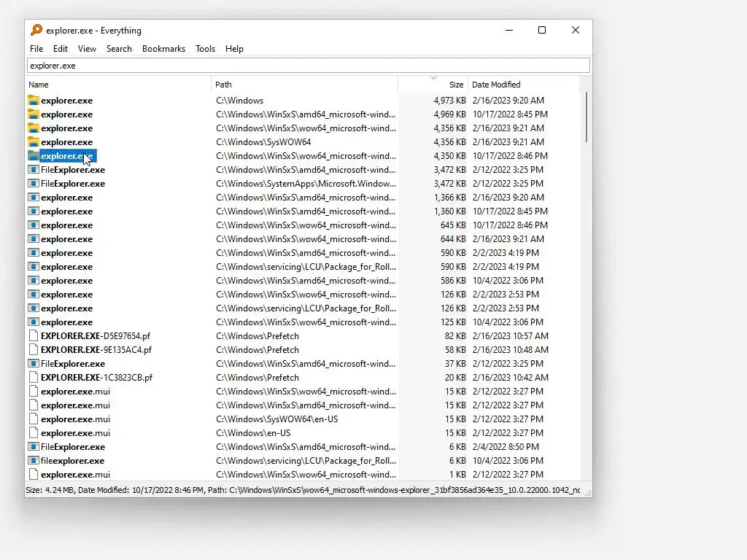Click the 2/16/2023 10:57 AM date cell
The width and height of the screenshot is (747, 560).
[510, 335]
